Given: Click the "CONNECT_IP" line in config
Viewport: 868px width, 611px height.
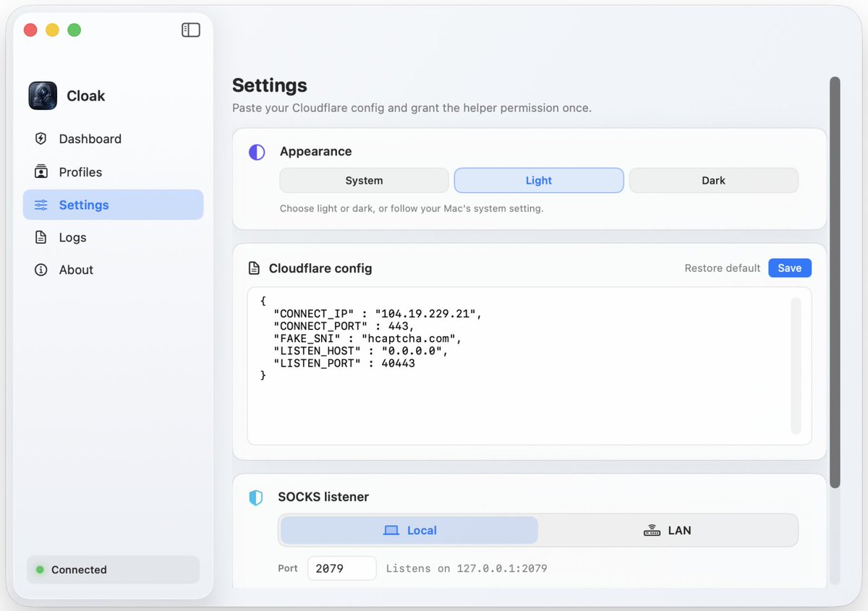Looking at the screenshot, I should pyautogui.click(x=378, y=315).
